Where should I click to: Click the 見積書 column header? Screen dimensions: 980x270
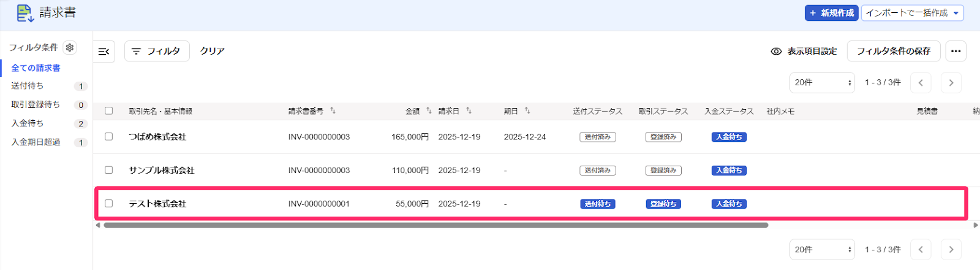click(x=927, y=111)
